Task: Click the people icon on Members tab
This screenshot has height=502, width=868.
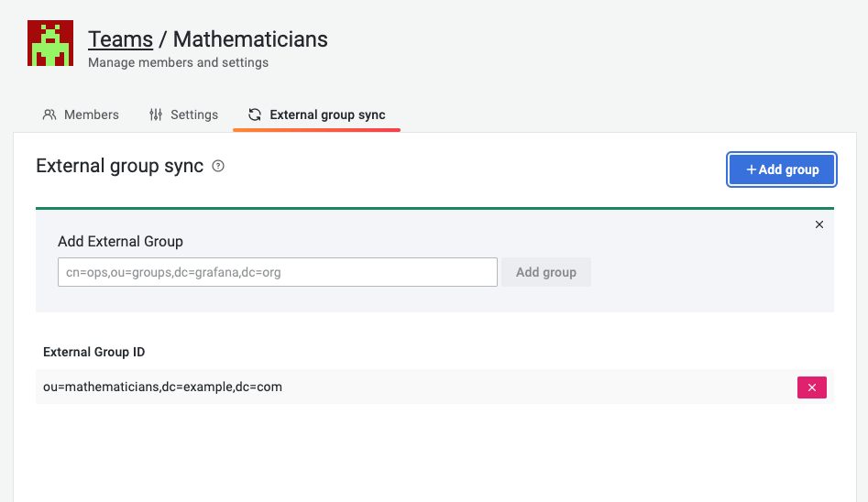Action: pos(49,115)
